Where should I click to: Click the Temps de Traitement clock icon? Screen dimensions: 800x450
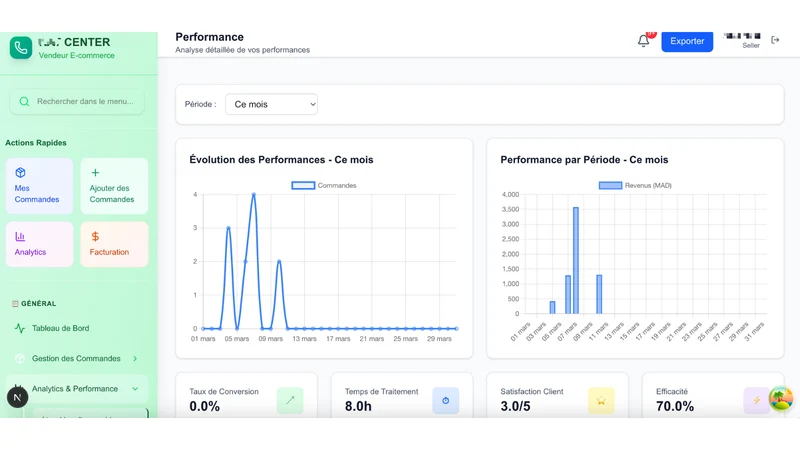[x=445, y=401]
